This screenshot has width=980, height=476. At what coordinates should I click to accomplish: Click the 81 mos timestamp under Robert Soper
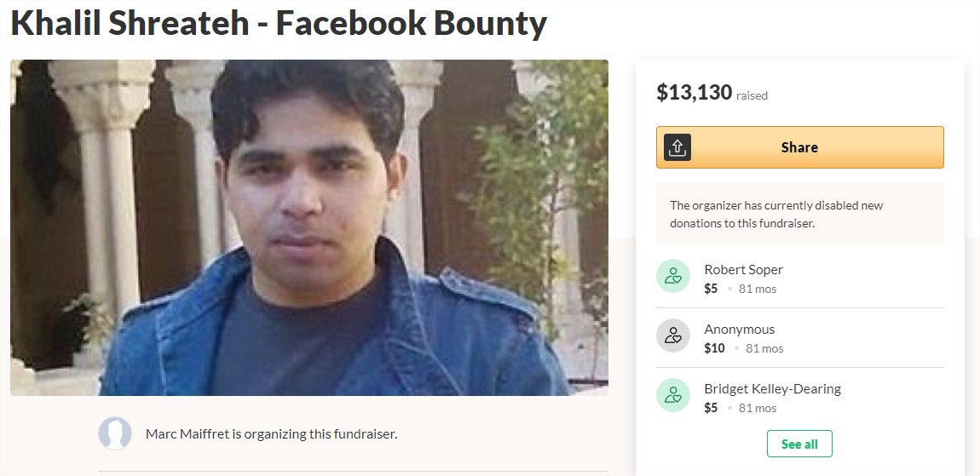tap(758, 289)
